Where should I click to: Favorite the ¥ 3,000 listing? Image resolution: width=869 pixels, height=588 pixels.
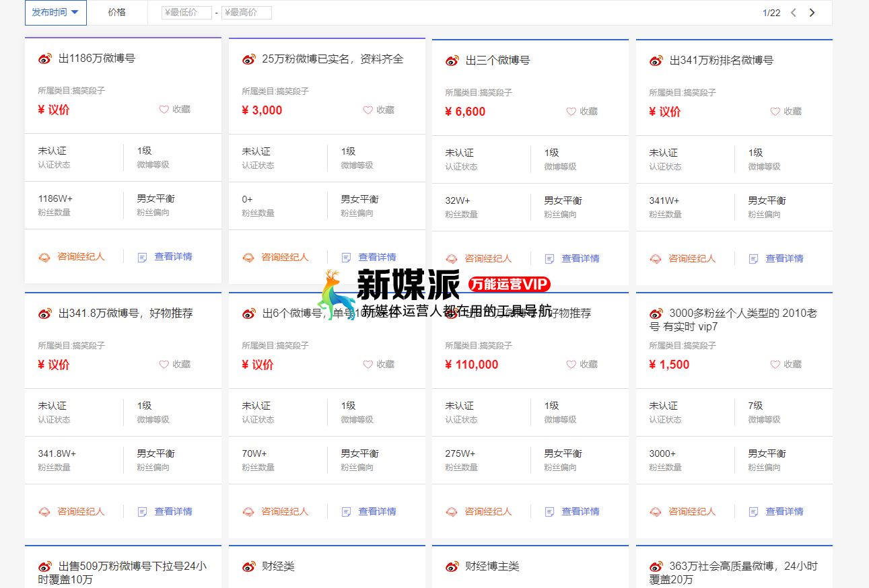[379, 110]
